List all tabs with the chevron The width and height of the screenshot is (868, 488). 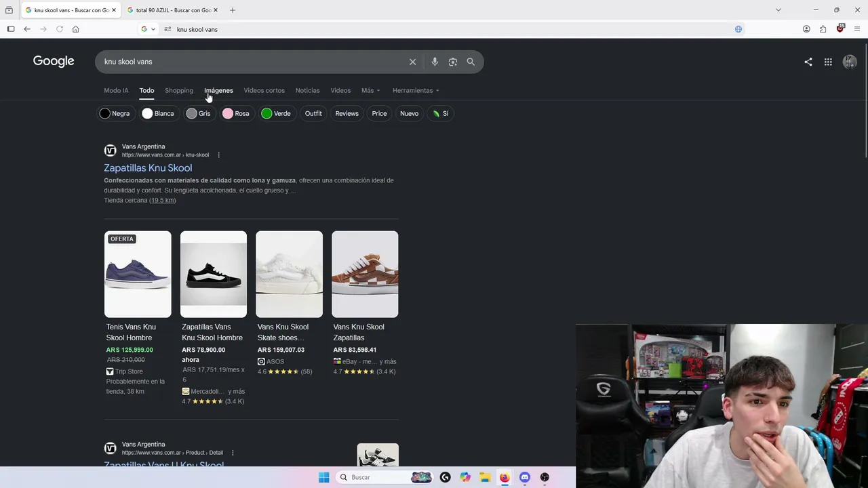pos(778,10)
